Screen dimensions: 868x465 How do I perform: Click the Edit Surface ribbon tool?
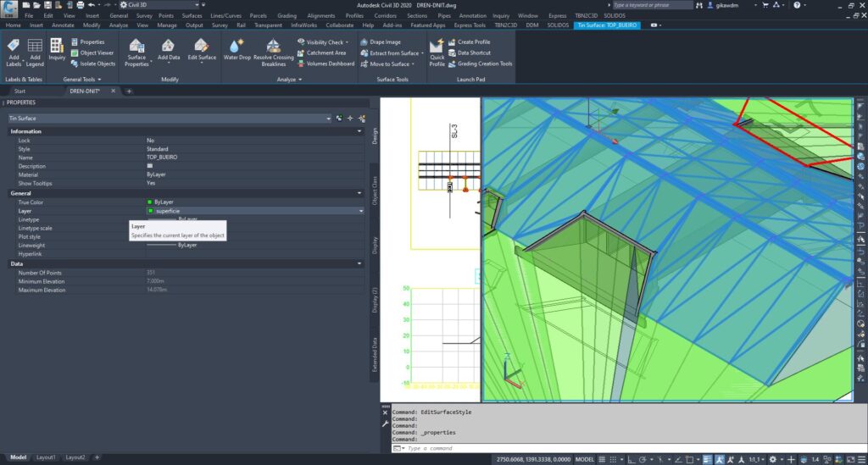(x=202, y=50)
